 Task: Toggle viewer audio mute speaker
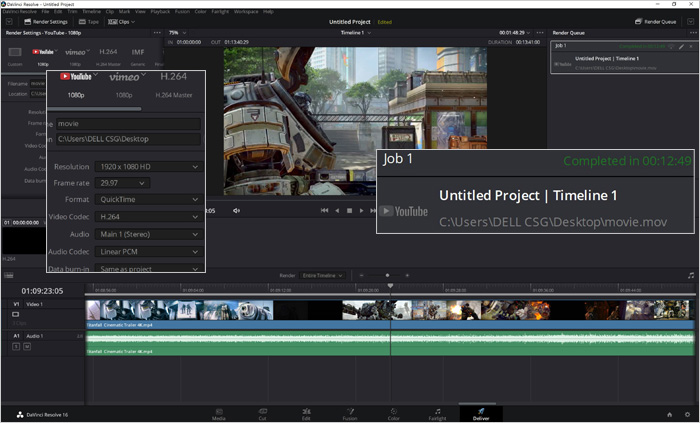pyautogui.click(x=236, y=211)
